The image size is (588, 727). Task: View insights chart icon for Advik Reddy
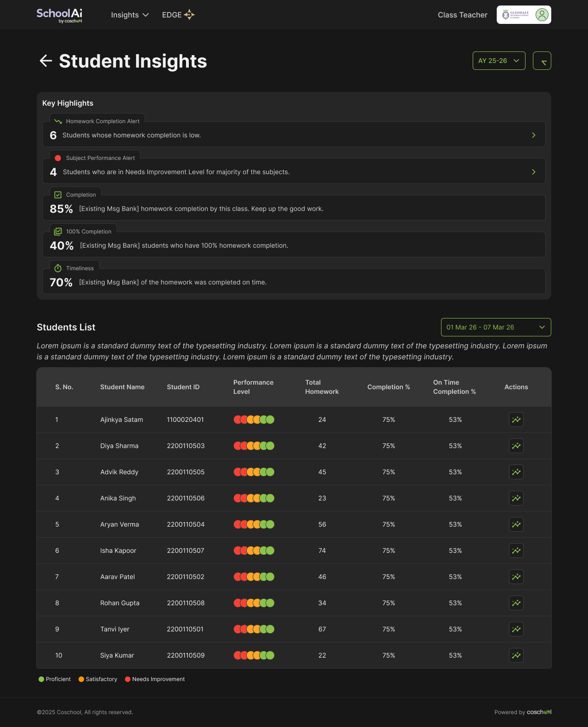tap(516, 472)
